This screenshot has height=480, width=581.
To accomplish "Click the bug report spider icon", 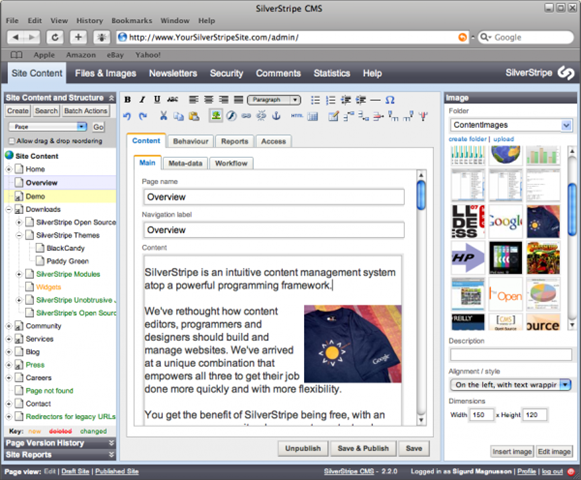I will click(x=102, y=37).
